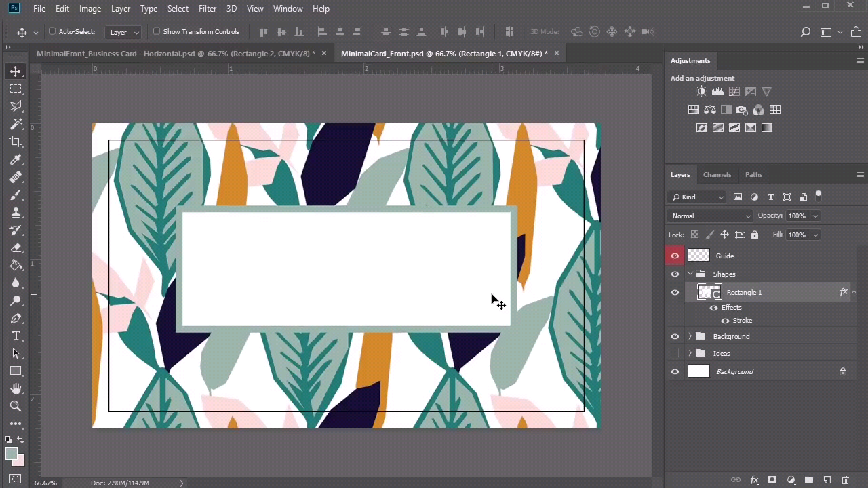This screenshot has height=488, width=868.
Task: Open the Filter menu
Action: click(x=208, y=8)
